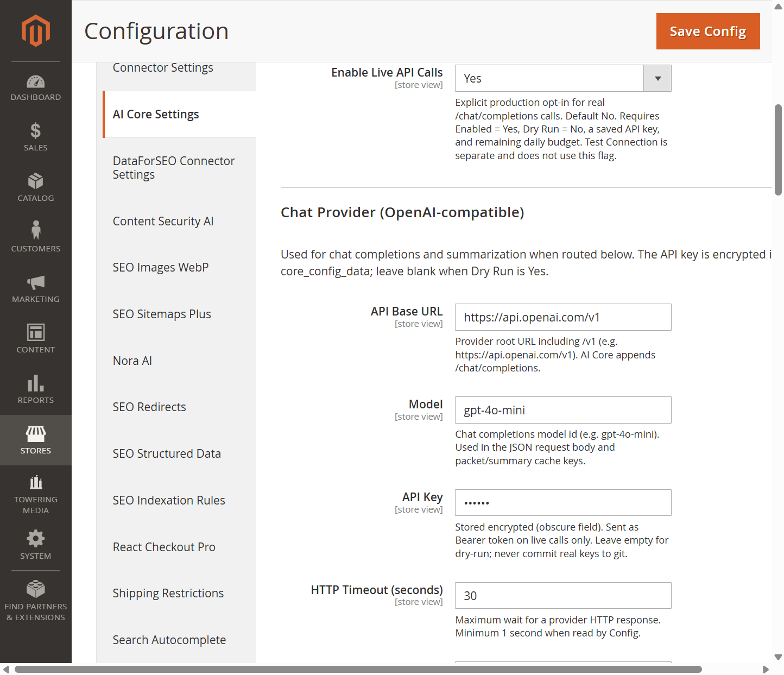Click the HTTP Timeout (seconds) label
The width and height of the screenshot is (784, 675).
coord(377,590)
